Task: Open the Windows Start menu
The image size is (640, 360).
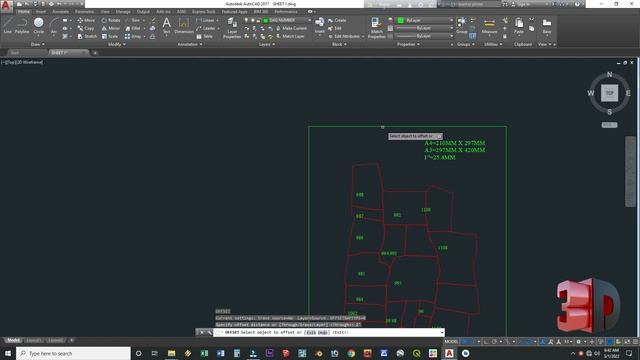Action: pos(8,353)
